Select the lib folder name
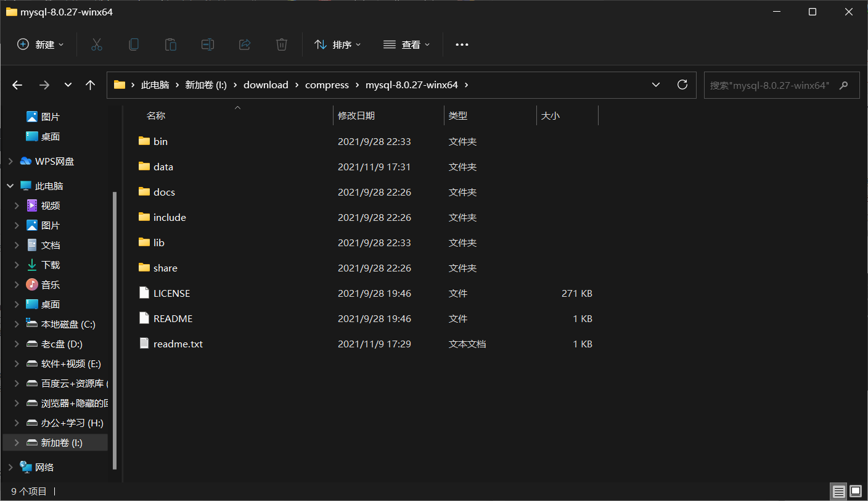Image resolution: width=868 pixels, height=501 pixels. (x=159, y=242)
